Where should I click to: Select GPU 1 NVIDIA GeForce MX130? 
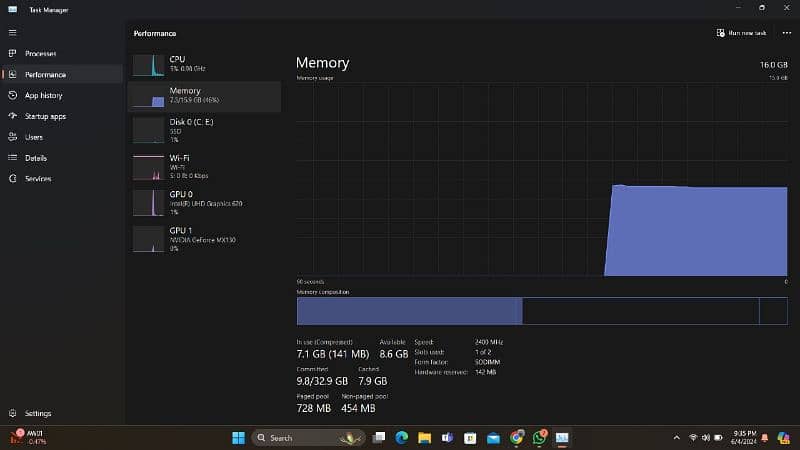point(204,237)
